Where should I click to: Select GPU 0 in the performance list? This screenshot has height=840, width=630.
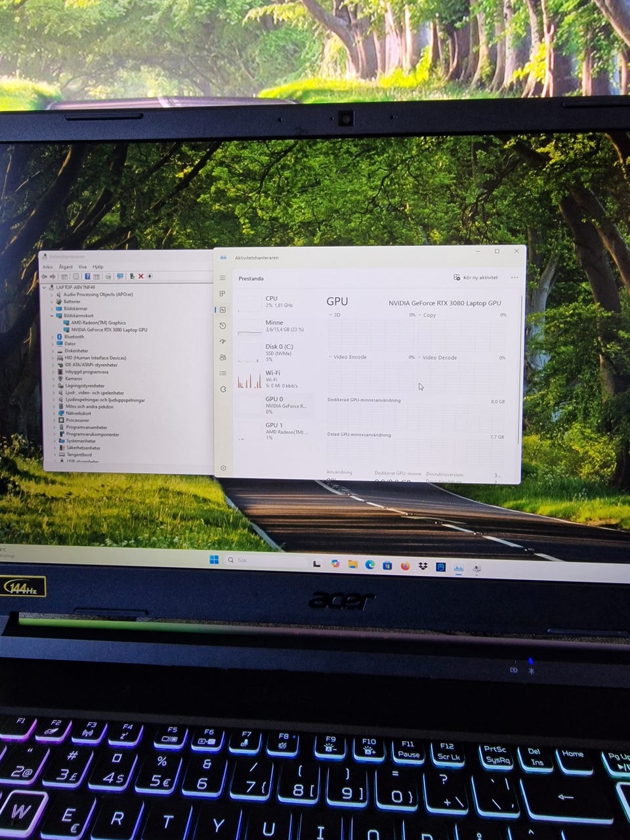pyautogui.click(x=274, y=405)
